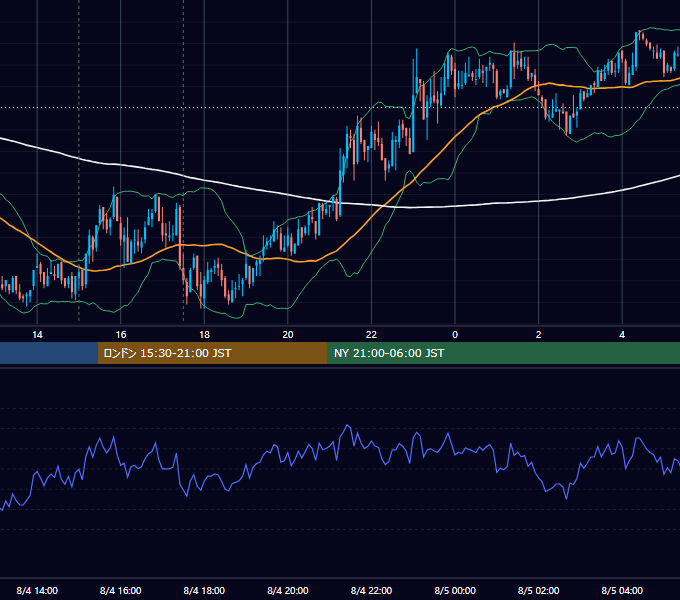680x600 pixels.
Task: Click the 8/4 16:00 indicator axis label
Action: click(121, 590)
